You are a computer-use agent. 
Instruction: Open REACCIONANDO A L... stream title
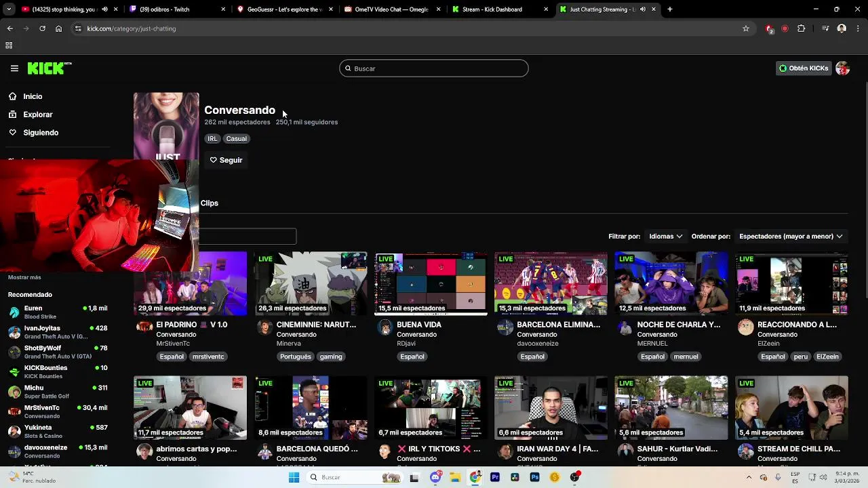click(x=797, y=325)
